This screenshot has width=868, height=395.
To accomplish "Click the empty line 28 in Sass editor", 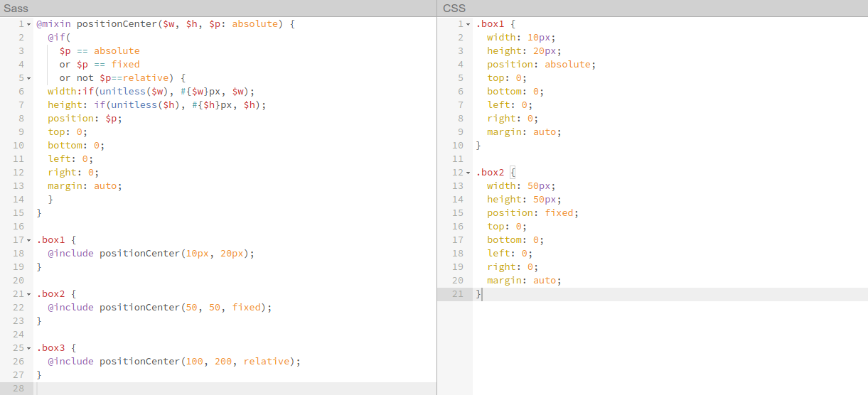I will 236,389.
